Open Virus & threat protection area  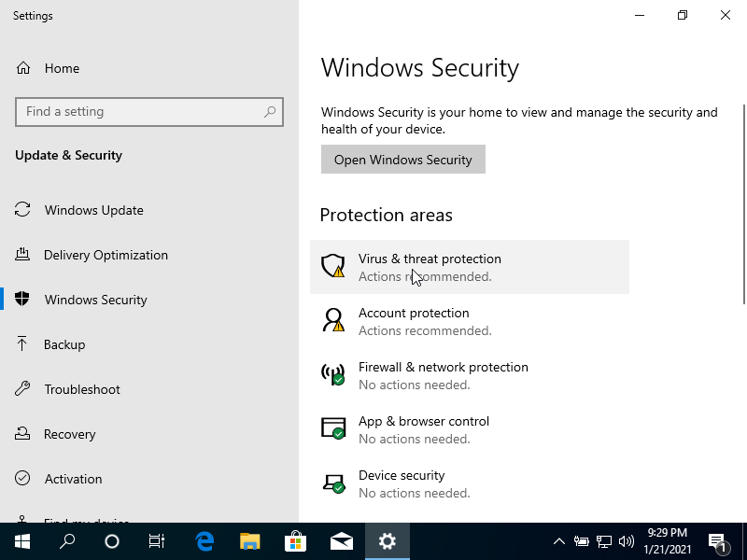point(470,267)
